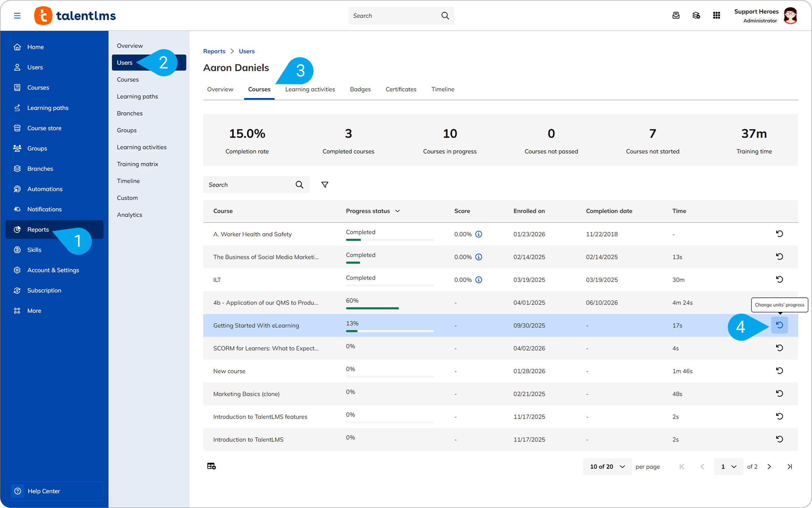Change units' progress for New course

tap(780, 371)
